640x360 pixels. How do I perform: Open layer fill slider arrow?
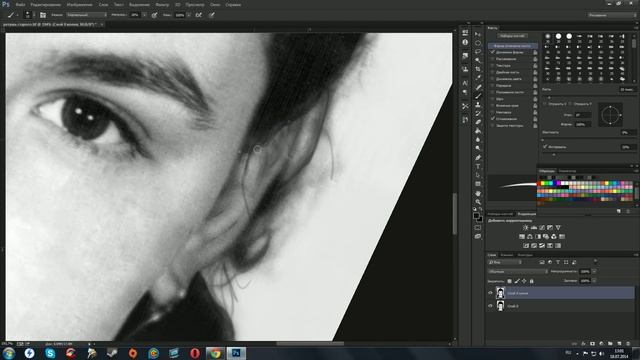[x=594, y=281]
